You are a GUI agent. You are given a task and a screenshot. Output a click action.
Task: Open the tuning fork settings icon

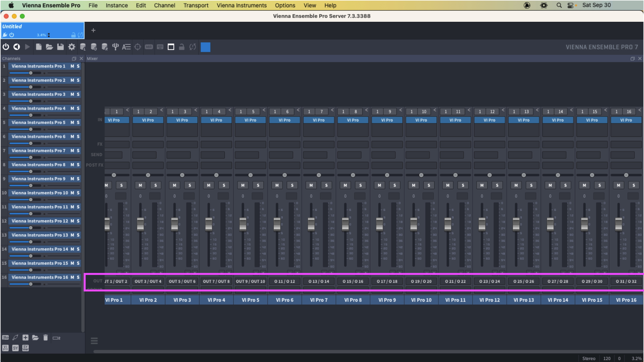coord(115,47)
